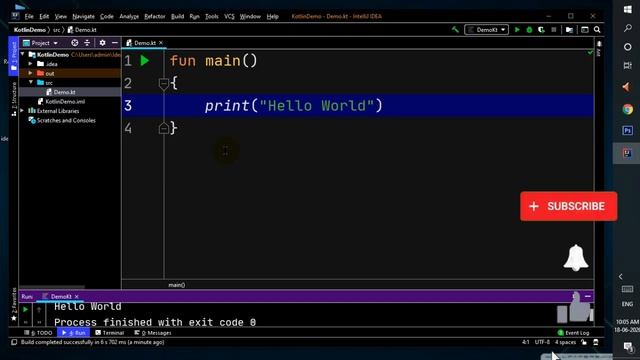Screen dimensions: 640x360
Task: Click the Run with Coverage icon
Action: coord(541,30)
